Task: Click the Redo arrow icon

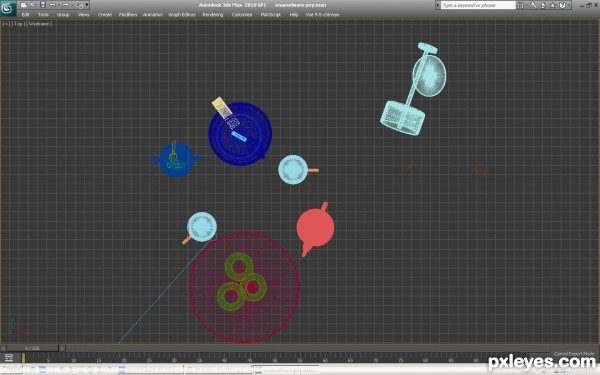Action: (65, 5)
